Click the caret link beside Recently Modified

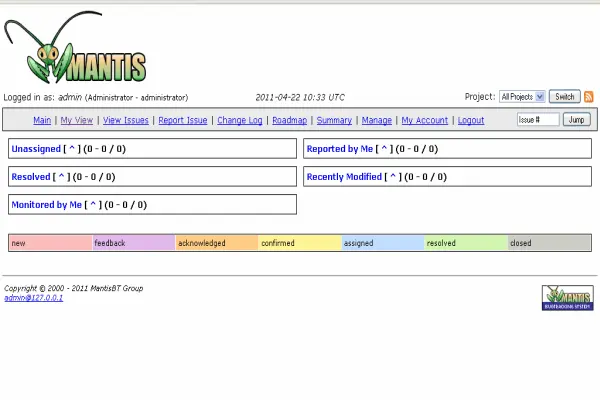point(394,177)
